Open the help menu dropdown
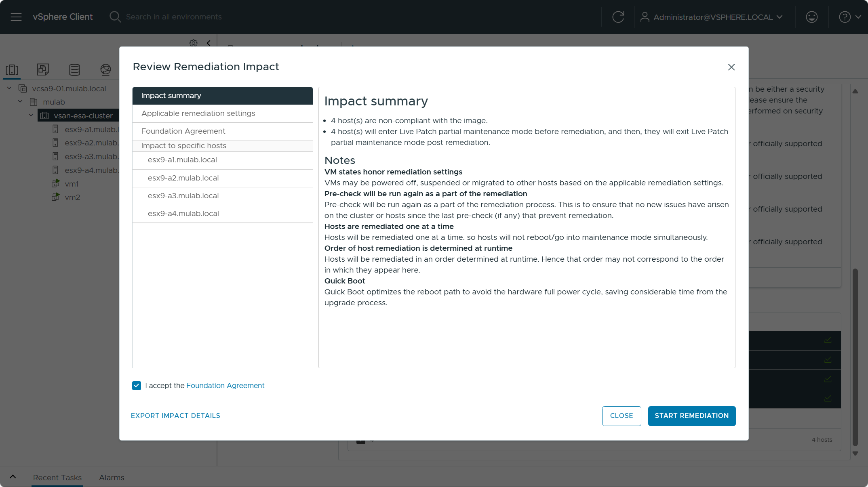This screenshot has width=868, height=487. pyautogui.click(x=850, y=17)
